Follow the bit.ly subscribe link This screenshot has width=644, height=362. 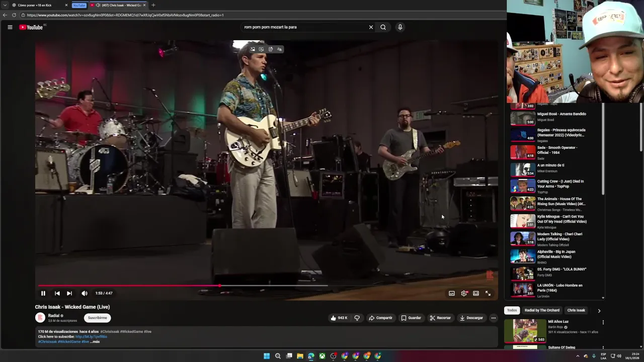coord(91,337)
